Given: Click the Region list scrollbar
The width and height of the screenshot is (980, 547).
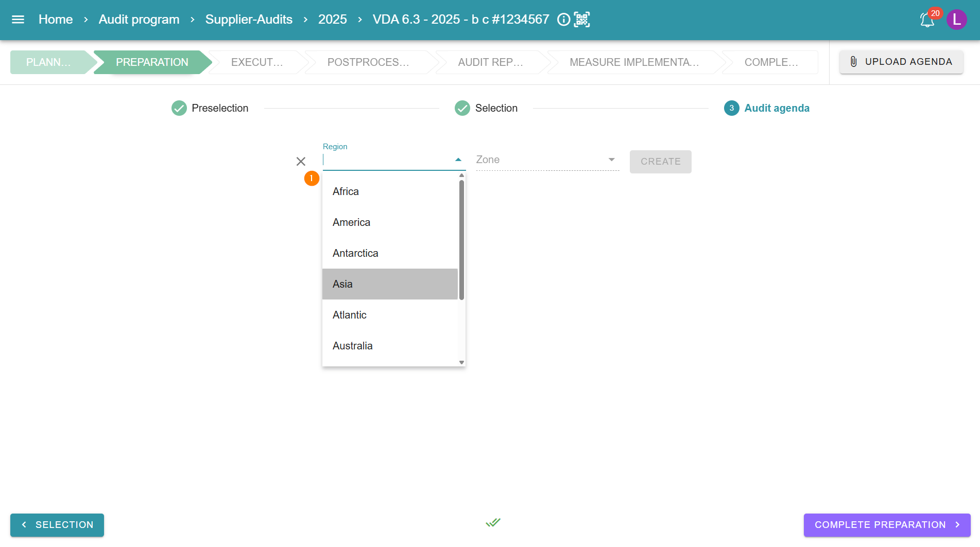Looking at the screenshot, I should tap(461, 240).
